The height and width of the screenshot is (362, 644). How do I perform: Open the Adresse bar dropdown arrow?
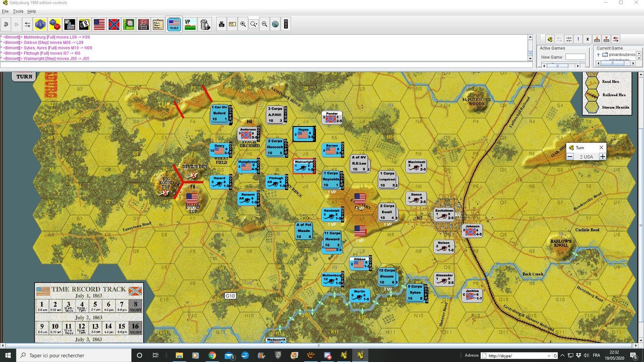point(549,356)
